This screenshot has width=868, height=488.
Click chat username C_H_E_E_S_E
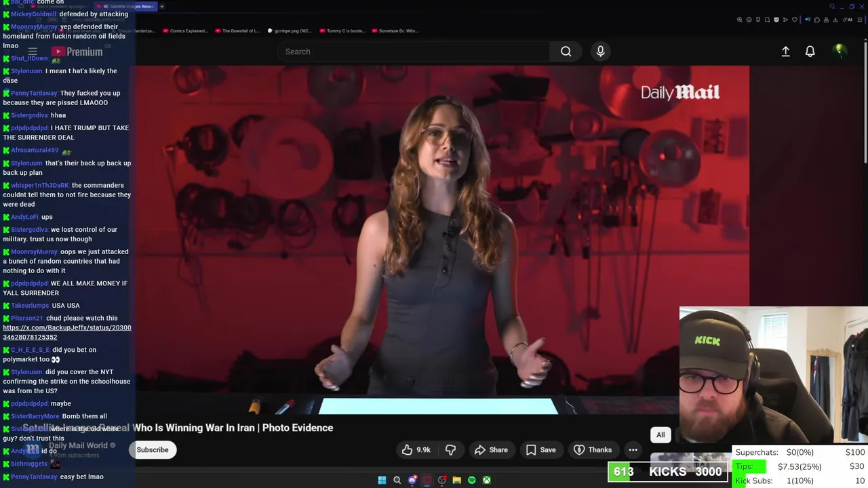click(31, 350)
